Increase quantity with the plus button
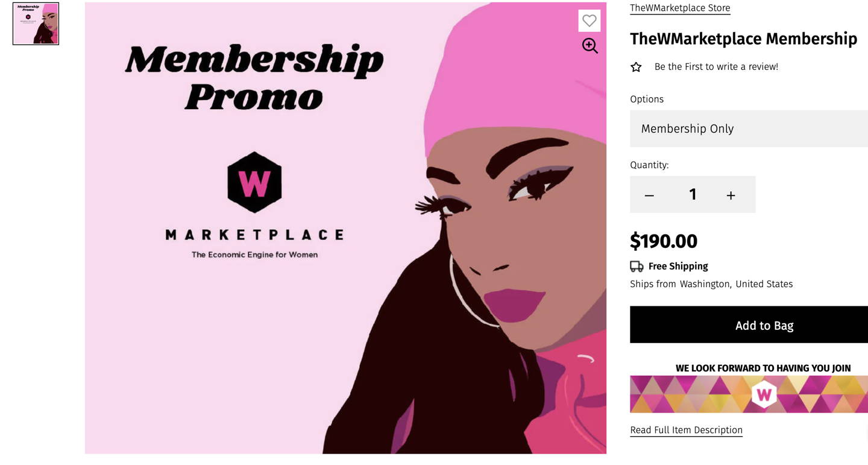The height and width of the screenshot is (465, 868). (731, 195)
